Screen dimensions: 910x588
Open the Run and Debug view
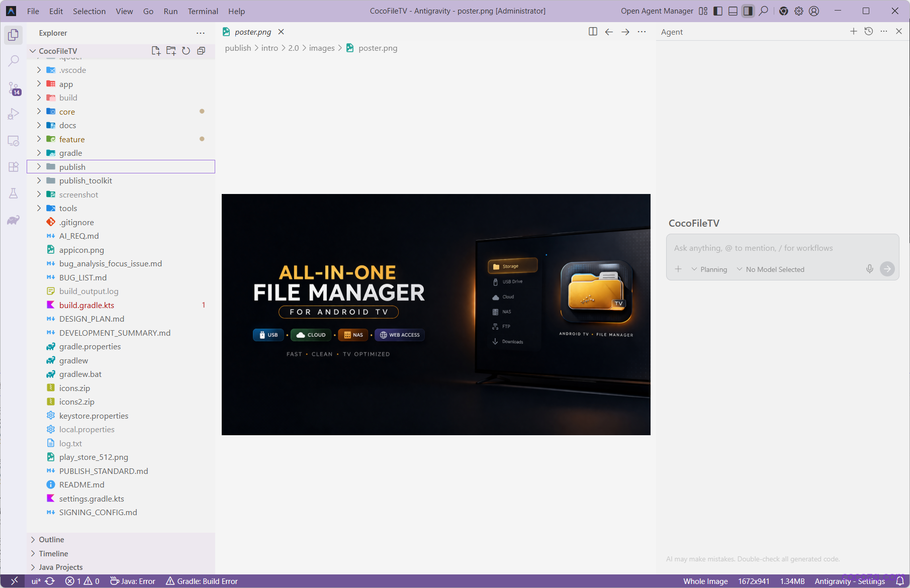pos(14,114)
